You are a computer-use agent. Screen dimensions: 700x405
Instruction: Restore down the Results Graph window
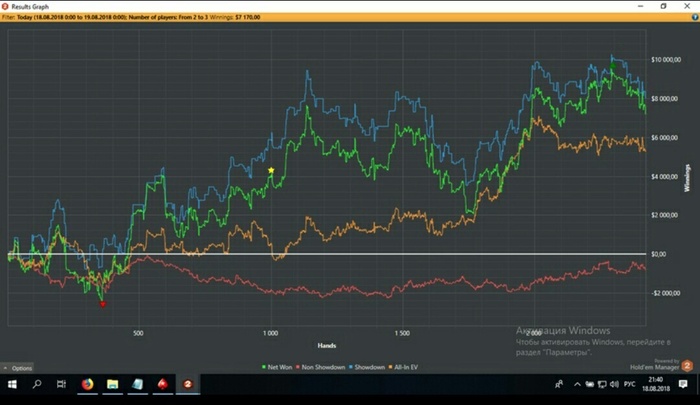[x=663, y=6]
